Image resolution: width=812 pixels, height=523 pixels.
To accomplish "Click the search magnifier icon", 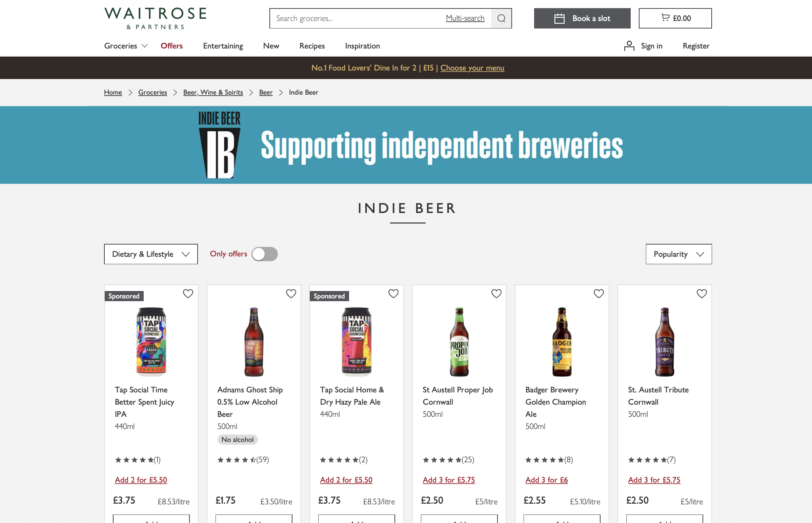I will 501,18.
